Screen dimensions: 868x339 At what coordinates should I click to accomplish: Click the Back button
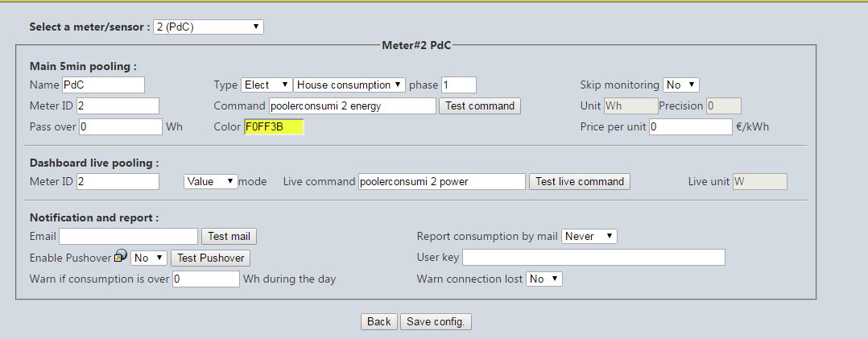[378, 321]
